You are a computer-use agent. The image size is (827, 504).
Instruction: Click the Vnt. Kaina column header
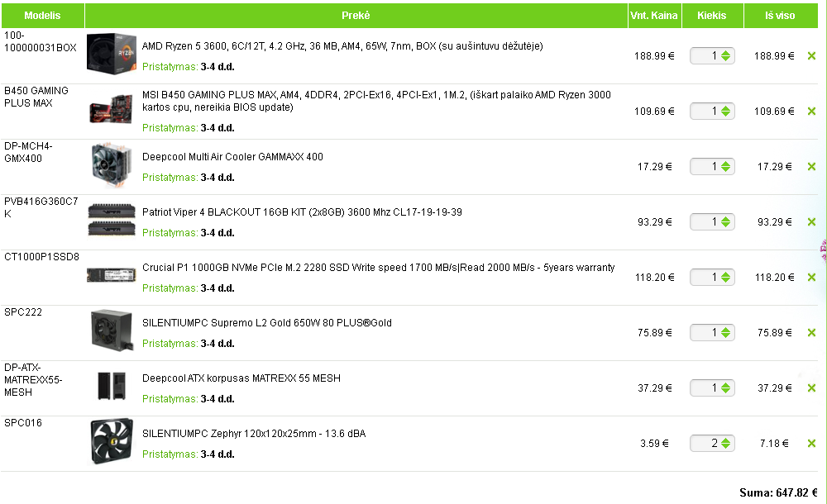tap(654, 16)
